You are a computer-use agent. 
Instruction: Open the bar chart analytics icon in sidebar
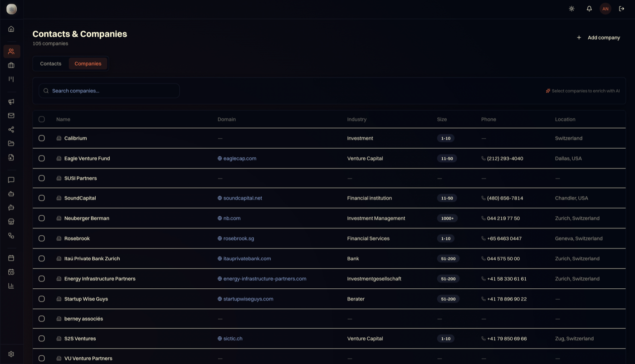tap(11, 286)
